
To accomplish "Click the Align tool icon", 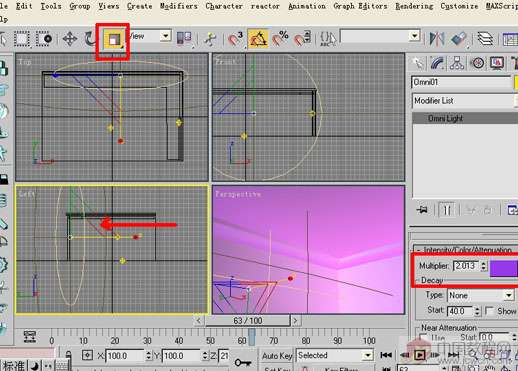I will point(459,39).
